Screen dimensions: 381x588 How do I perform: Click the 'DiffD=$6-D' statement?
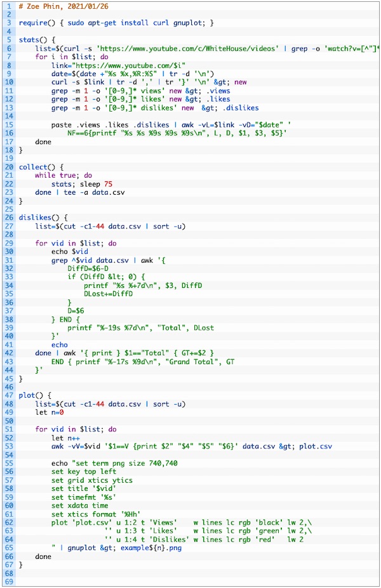88,268
